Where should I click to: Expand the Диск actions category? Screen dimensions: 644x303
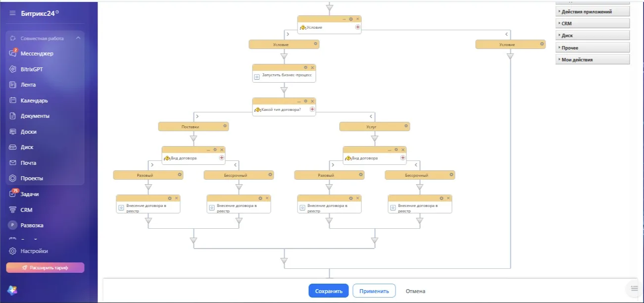(x=593, y=36)
